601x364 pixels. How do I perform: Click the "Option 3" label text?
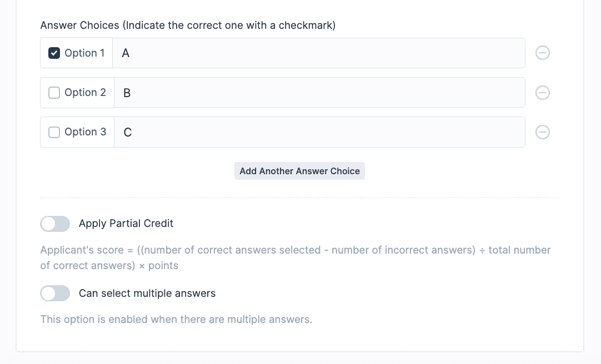(x=85, y=132)
